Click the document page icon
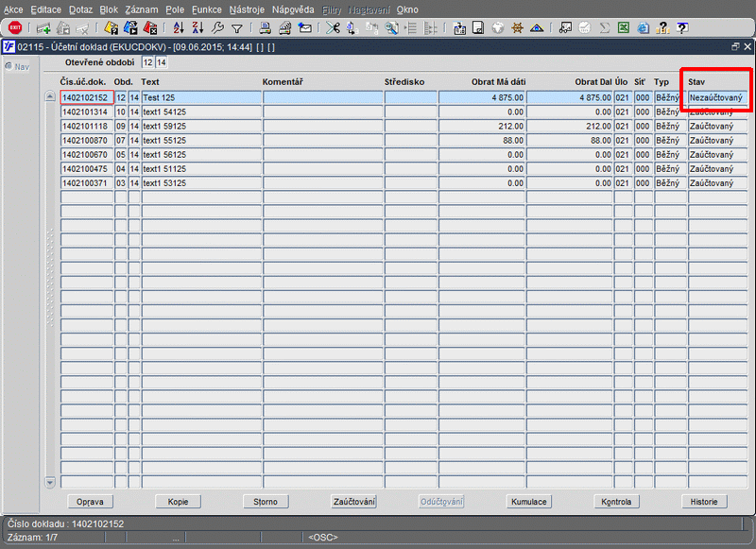756x549 pixels. pyautogui.click(x=478, y=28)
